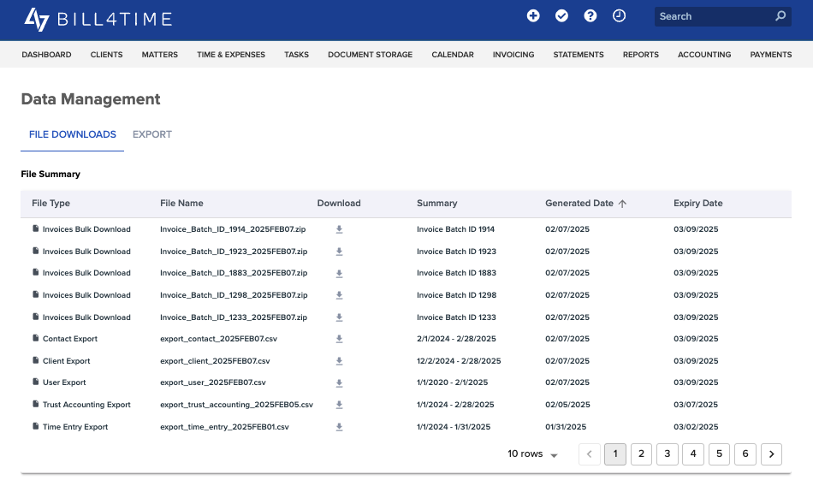Go to page 3 of results
Viewport: 813px width, 504px height.
(668, 454)
